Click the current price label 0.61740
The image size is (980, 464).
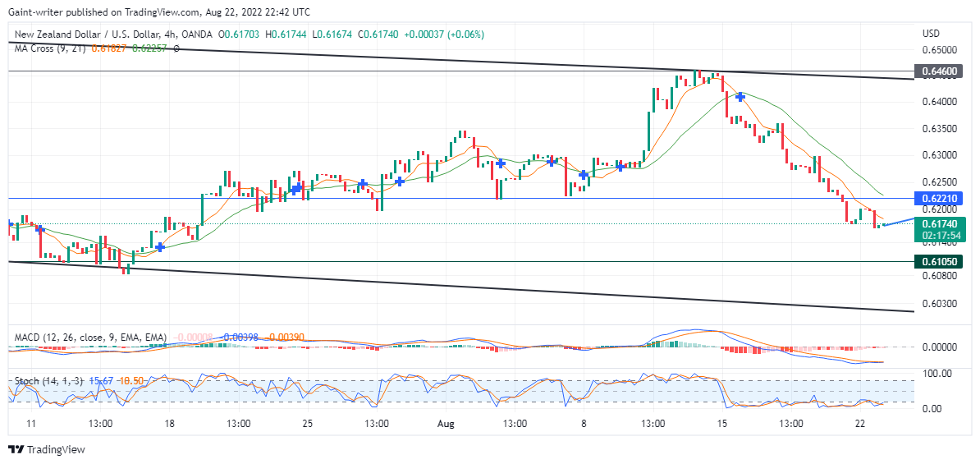(940, 224)
